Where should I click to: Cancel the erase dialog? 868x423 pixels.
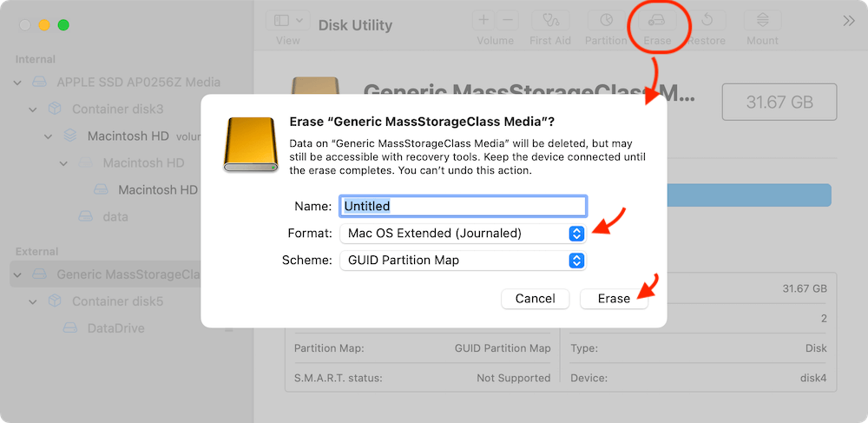[x=536, y=299]
